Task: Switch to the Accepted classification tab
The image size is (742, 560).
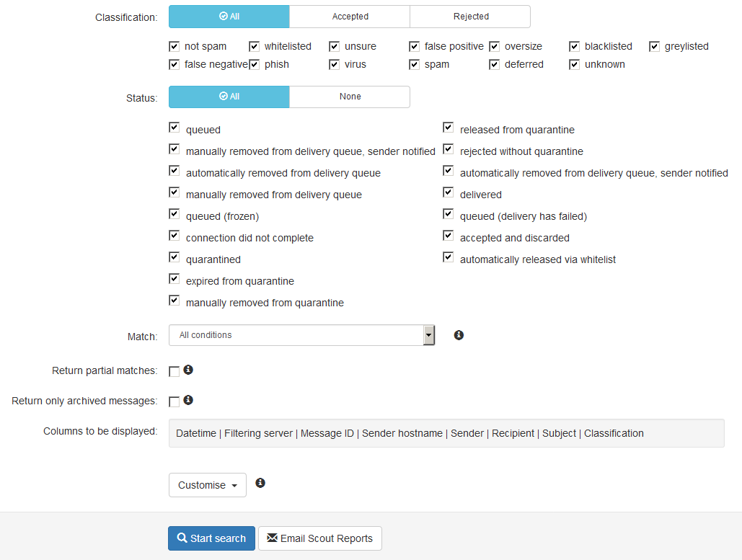Action: (349, 16)
